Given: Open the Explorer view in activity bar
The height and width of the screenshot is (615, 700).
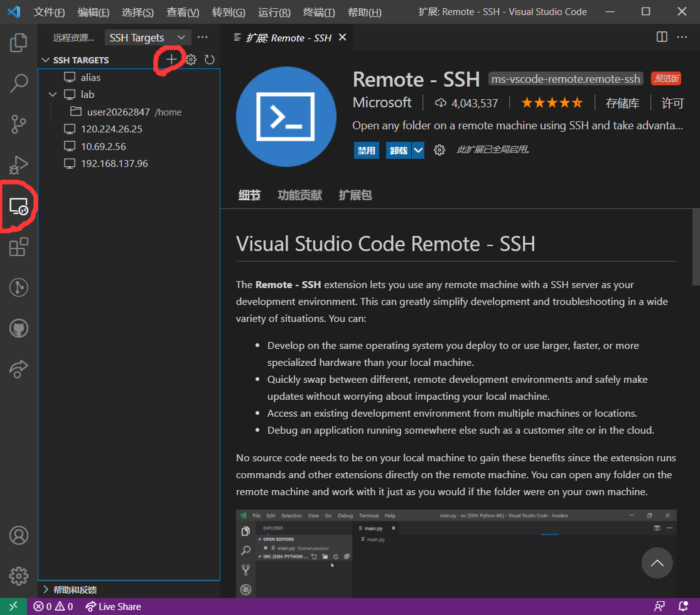Looking at the screenshot, I should point(18,43).
